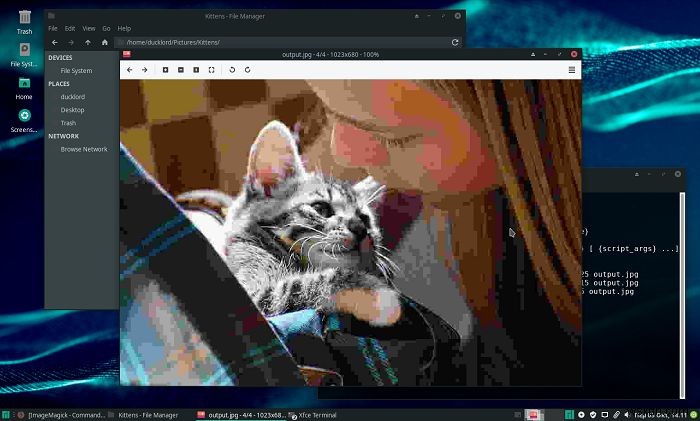Click home icon in File Manager toolbar
700x421 pixels.
coord(104,42)
